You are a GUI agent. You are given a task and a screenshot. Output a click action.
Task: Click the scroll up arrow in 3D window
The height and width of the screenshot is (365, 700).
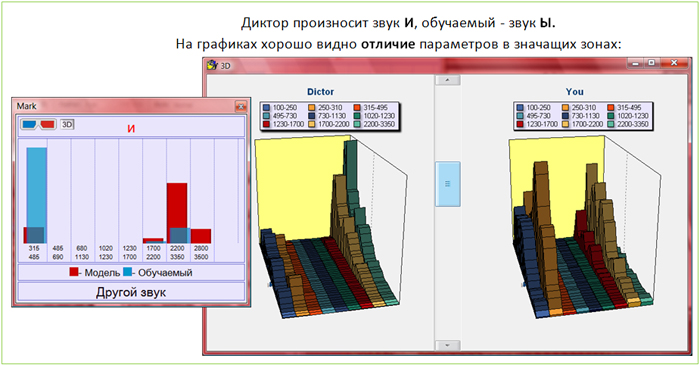(x=447, y=80)
